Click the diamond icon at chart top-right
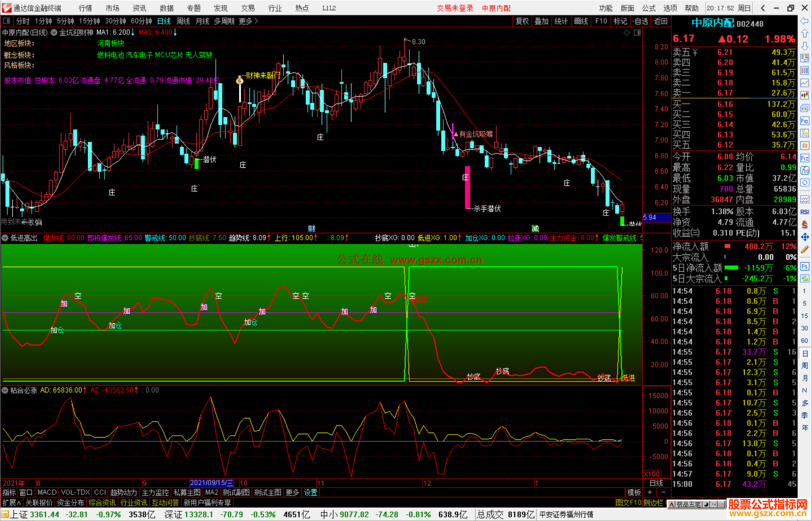The height and width of the screenshot is (521, 812). pos(626,33)
